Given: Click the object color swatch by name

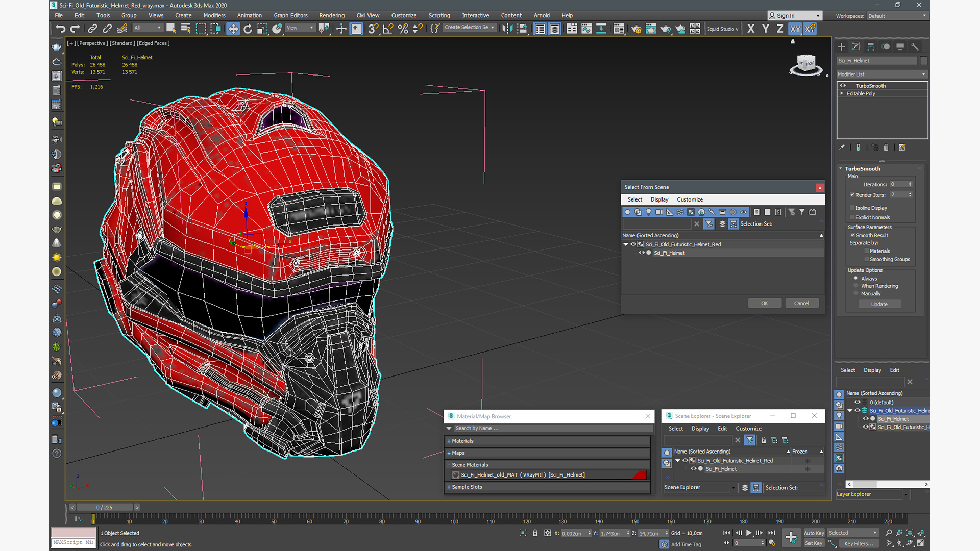Looking at the screenshot, I should point(924,61).
